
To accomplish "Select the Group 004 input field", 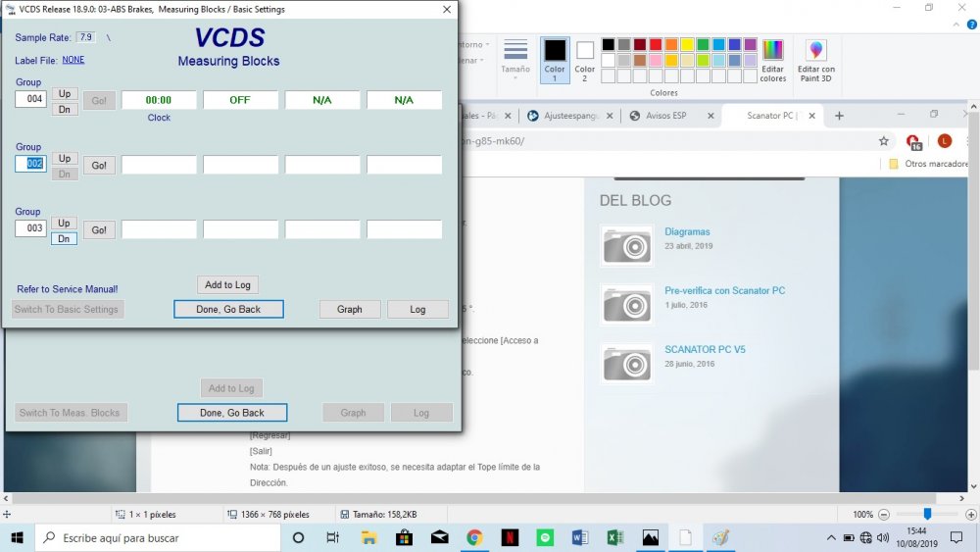I will point(30,99).
